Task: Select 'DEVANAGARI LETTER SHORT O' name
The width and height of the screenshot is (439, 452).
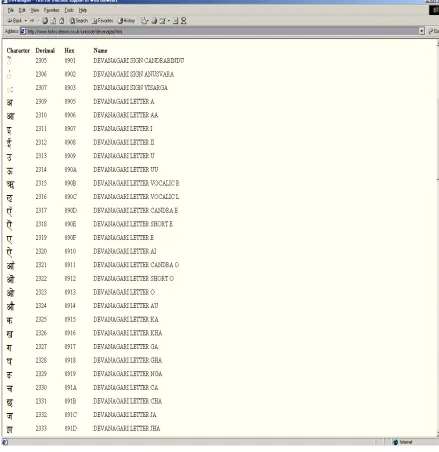Action: (134, 279)
